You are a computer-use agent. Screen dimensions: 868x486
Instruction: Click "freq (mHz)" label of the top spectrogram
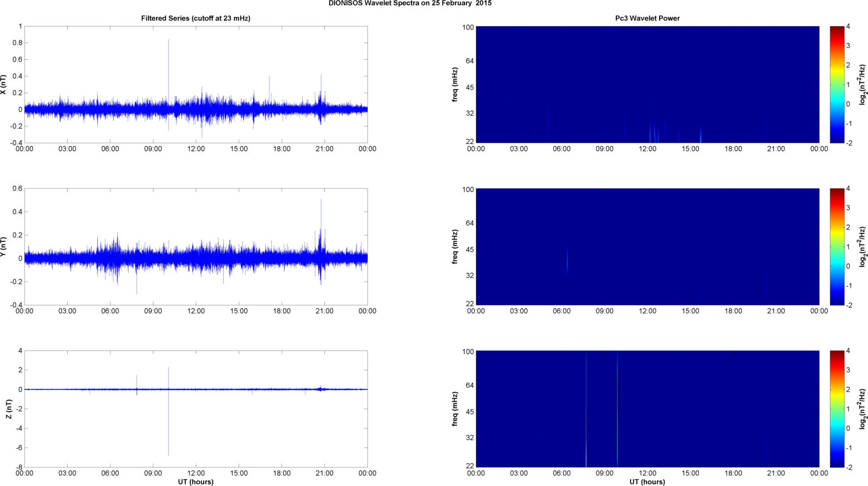point(455,84)
